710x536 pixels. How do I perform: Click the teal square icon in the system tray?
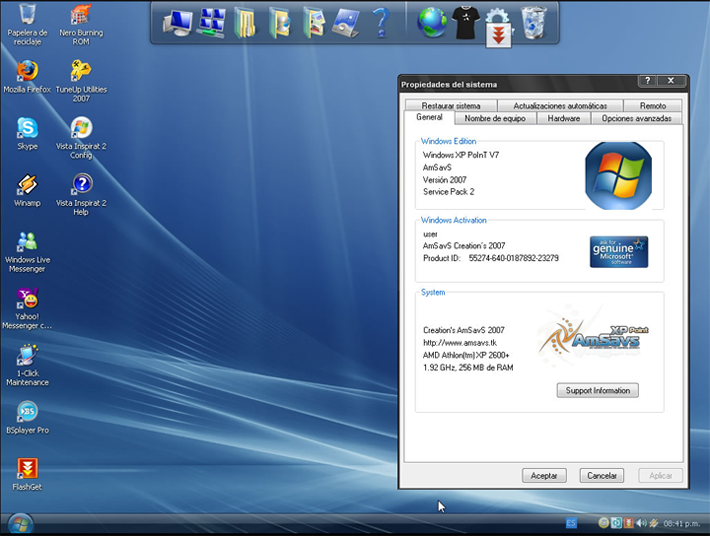[616, 523]
